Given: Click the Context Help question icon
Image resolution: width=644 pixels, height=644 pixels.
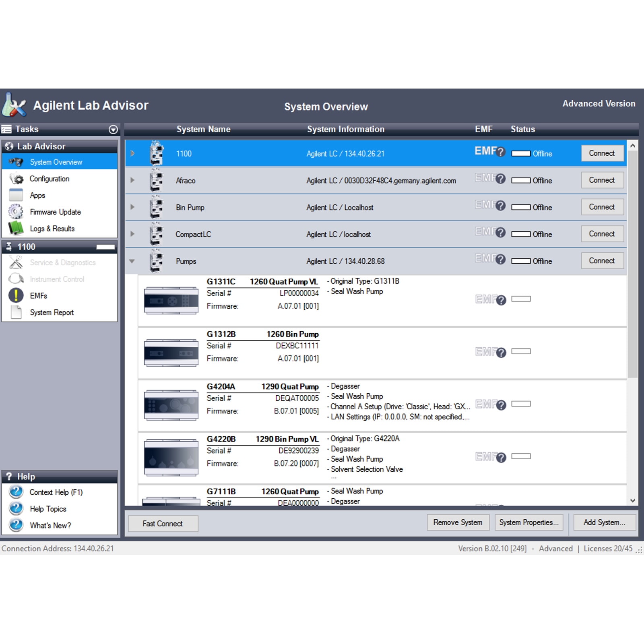Looking at the screenshot, I should tap(16, 492).
